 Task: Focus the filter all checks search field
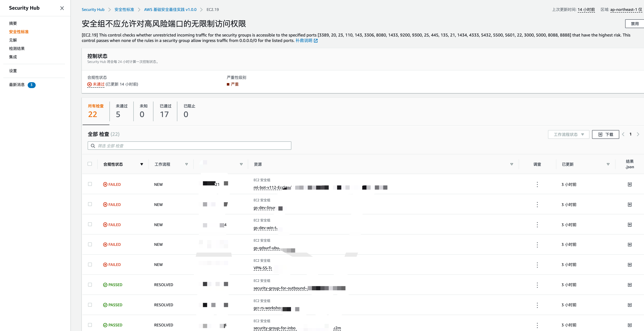(190, 146)
